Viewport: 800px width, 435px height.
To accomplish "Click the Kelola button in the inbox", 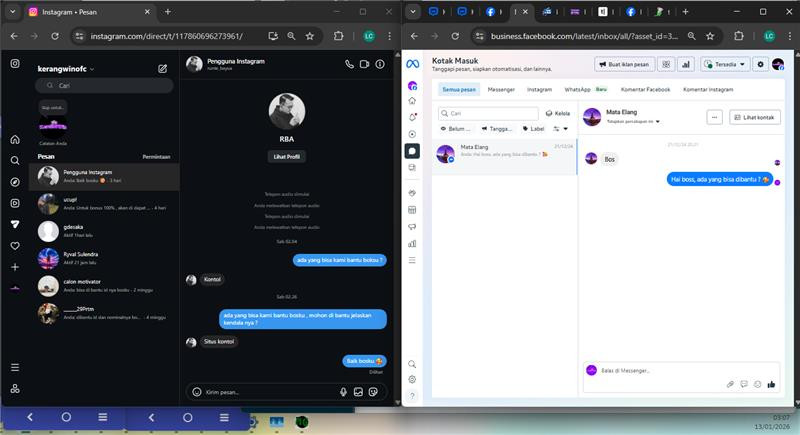I will [x=558, y=113].
